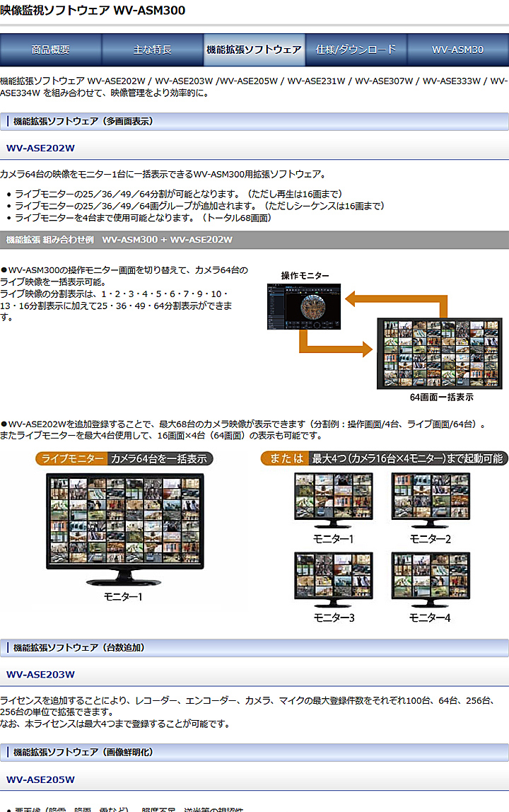Go to the WV-ASM30 tab
This screenshot has height=812, width=509.
point(457,50)
